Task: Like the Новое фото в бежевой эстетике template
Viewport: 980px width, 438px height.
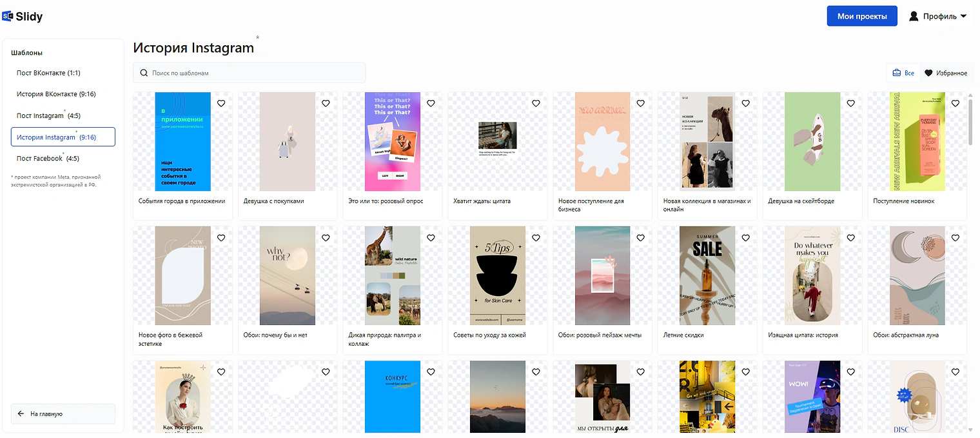Action: coord(221,238)
